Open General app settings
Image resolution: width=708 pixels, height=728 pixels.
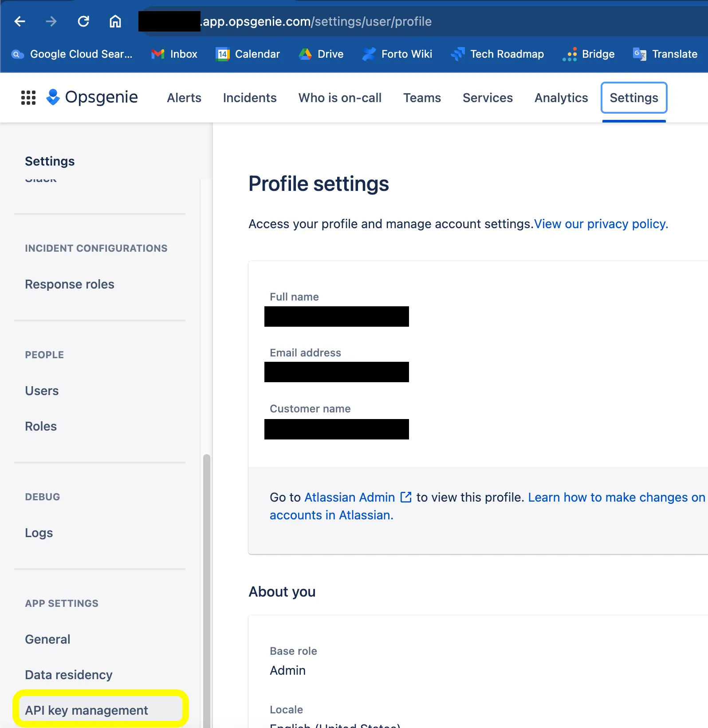click(x=47, y=639)
